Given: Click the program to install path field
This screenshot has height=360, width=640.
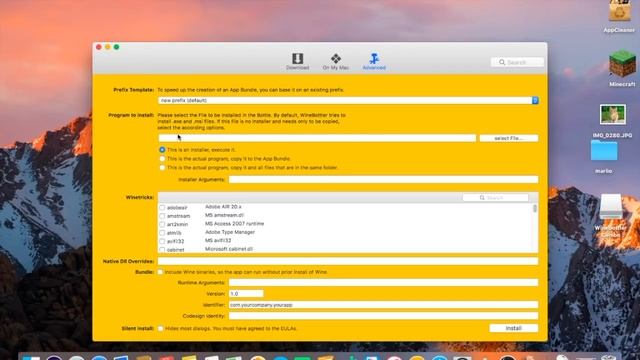Looking at the screenshot, I should [317, 138].
